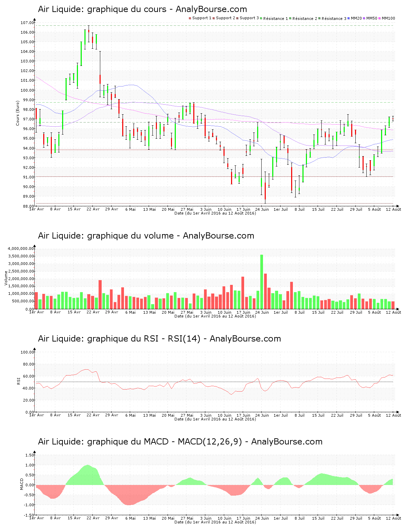Click the 0.50 MACD axis value

30,475
